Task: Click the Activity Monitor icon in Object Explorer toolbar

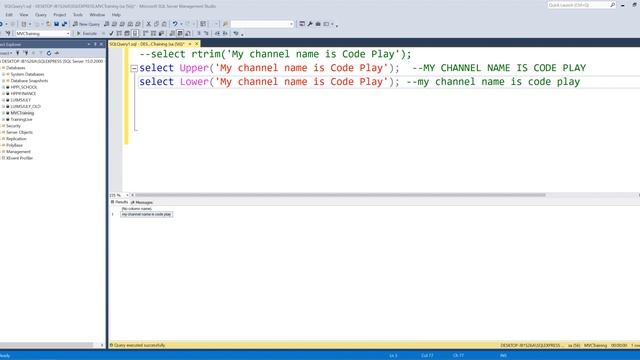Action: (x=57, y=53)
